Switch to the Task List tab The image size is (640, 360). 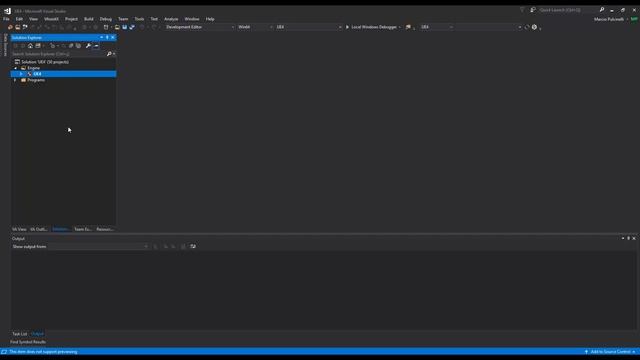20,334
